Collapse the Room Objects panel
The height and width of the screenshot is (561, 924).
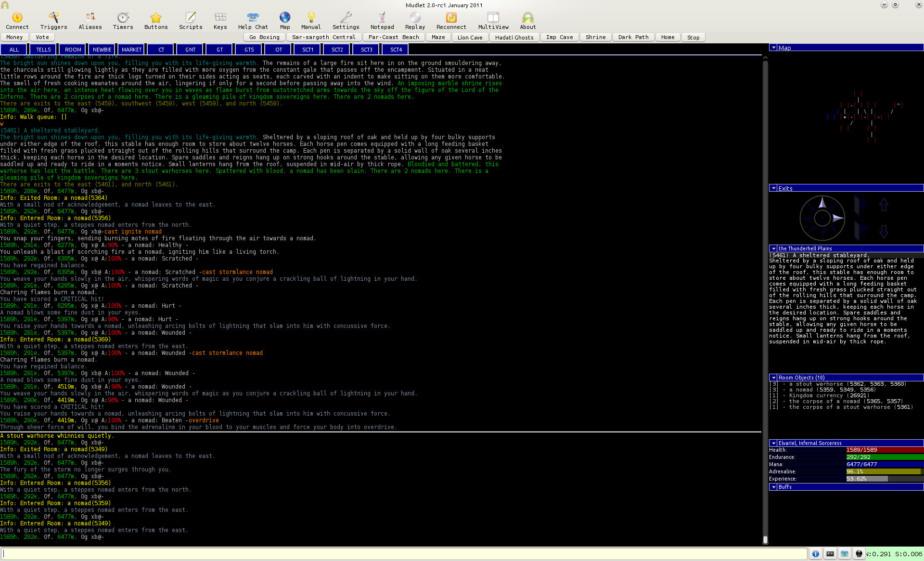[x=773, y=378]
